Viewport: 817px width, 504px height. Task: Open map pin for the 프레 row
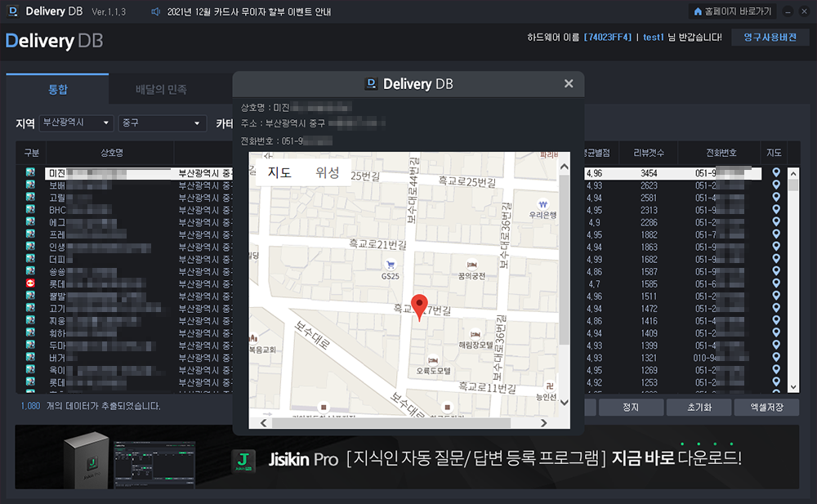click(776, 234)
